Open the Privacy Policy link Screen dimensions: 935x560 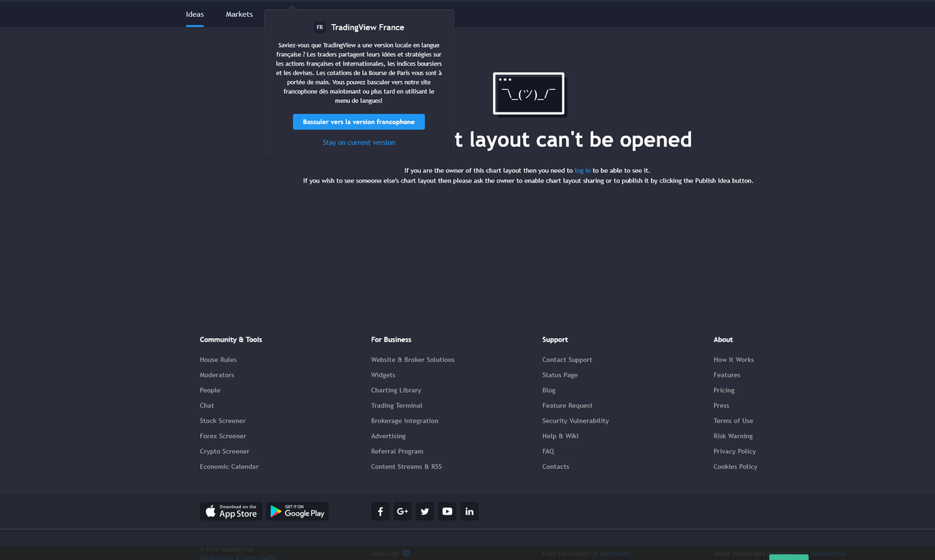click(735, 451)
